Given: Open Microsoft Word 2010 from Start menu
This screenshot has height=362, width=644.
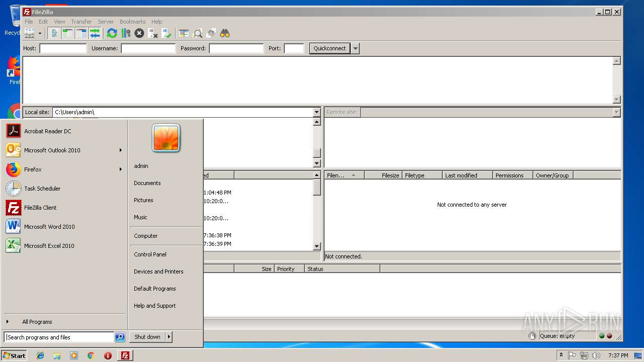Looking at the screenshot, I should pyautogui.click(x=64, y=227).
